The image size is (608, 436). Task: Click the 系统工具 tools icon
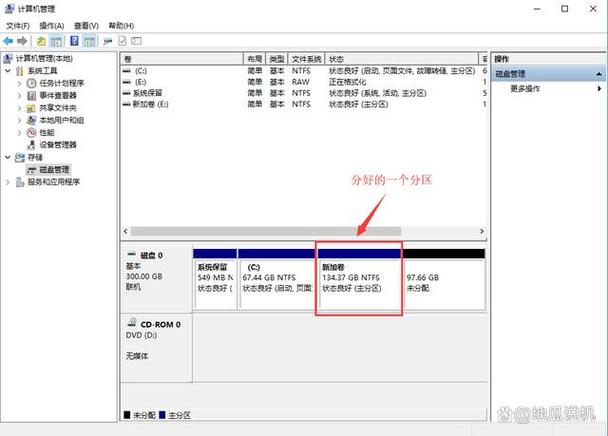20,71
